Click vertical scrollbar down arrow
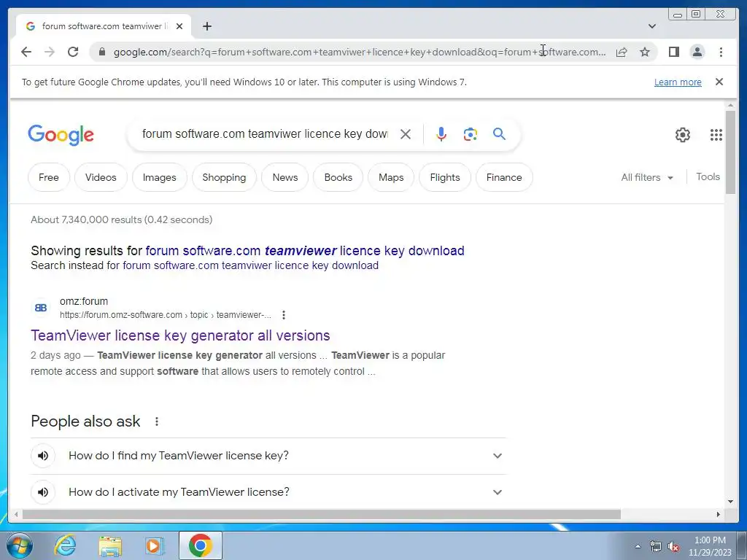The width and height of the screenshot is (747, 560). [730, 502]
